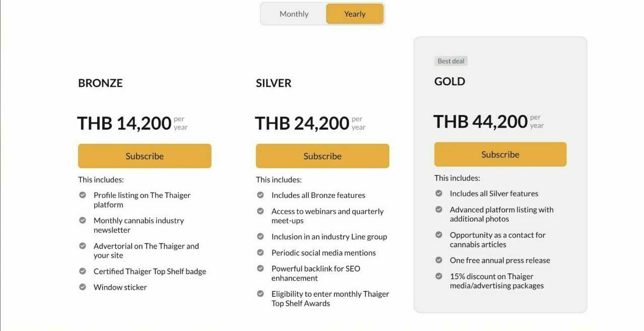The height and width of the screenshot is (331, 644).
Task: Click the GOLD plan heading
Action: [449, 82]
